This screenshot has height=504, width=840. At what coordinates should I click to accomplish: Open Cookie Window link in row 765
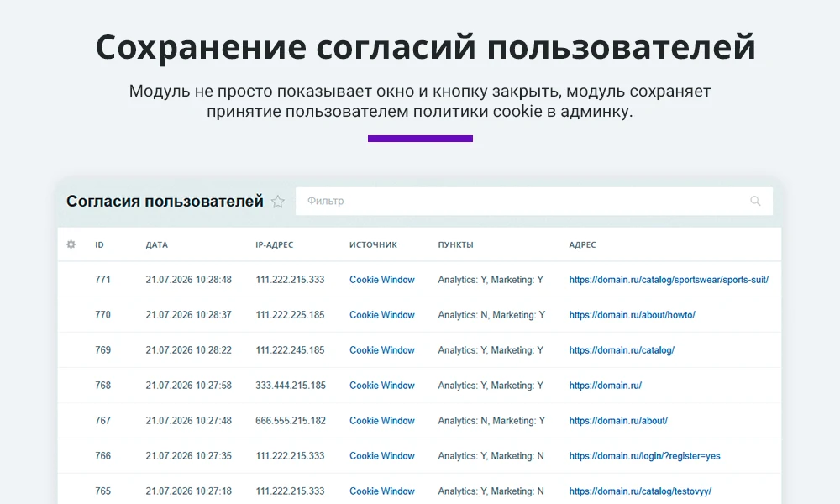coord(382,491)
